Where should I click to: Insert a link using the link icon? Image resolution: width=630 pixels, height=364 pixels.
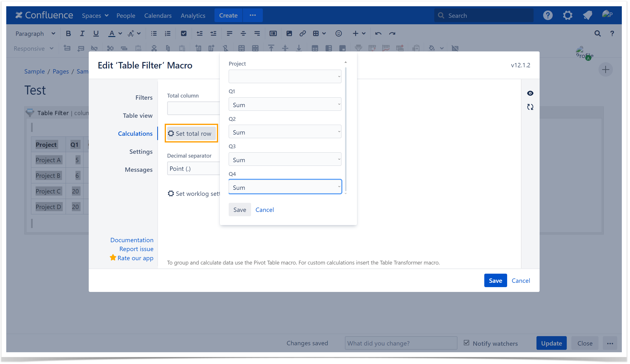(302, 33)
